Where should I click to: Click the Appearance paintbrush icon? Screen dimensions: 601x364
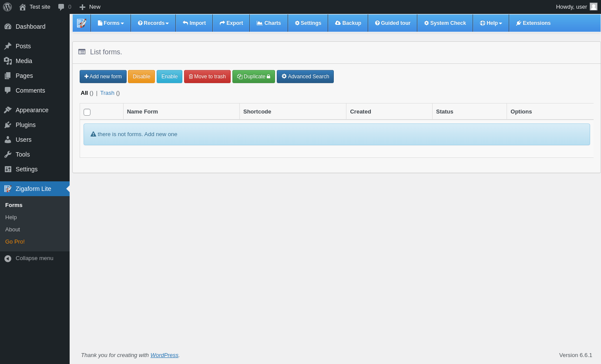click(8, 110)
